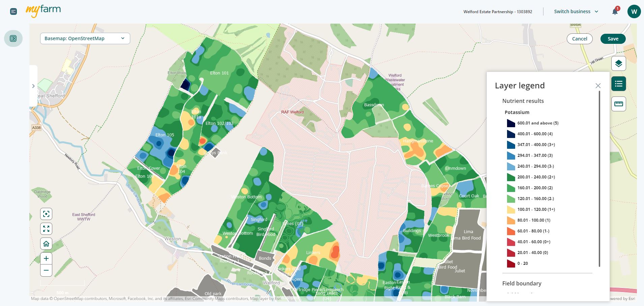
Task: Select the Linkers field
Action: (313, 253)
